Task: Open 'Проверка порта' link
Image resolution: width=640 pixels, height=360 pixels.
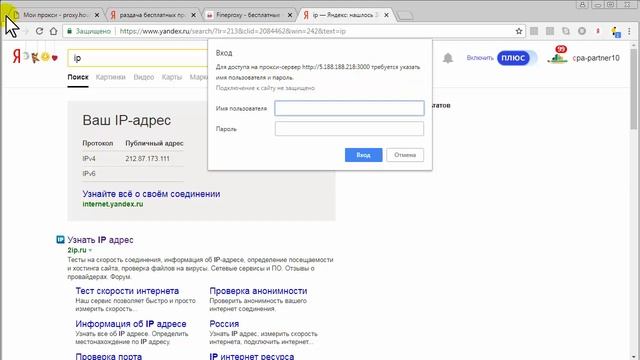Action: coord(109,356)
